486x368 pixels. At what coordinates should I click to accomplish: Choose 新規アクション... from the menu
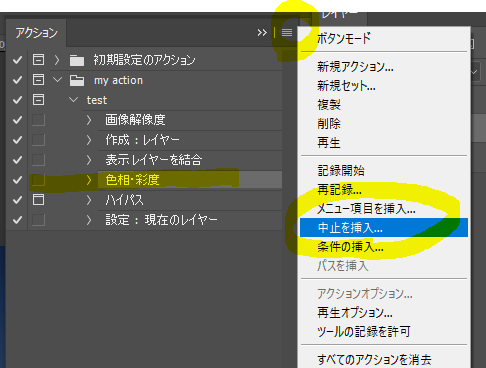(x=384, y=67)
